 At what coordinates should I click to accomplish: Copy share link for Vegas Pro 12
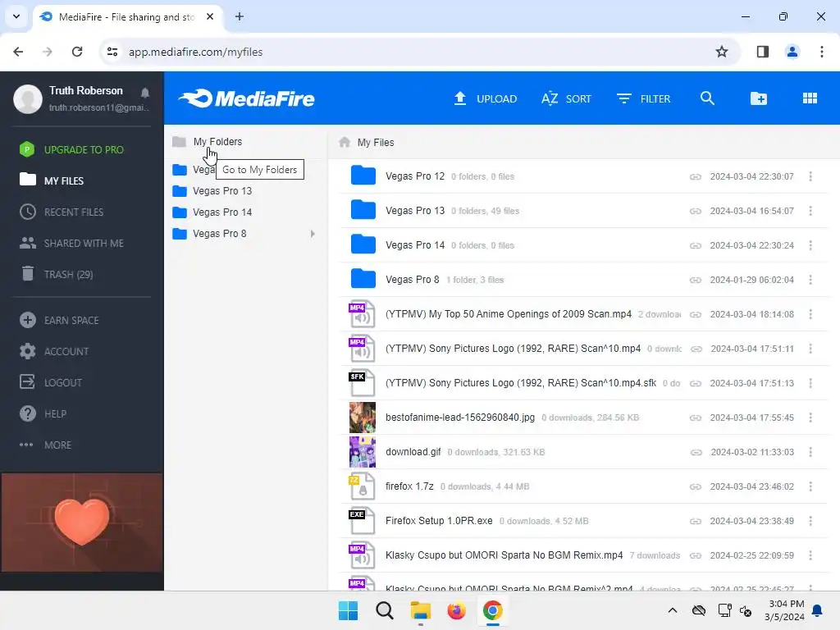(x=696, y=177)
